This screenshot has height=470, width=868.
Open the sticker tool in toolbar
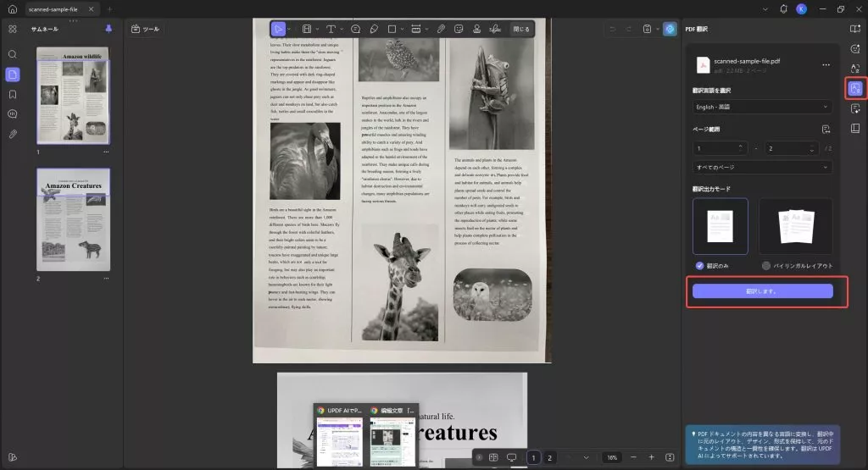(459, 29)
